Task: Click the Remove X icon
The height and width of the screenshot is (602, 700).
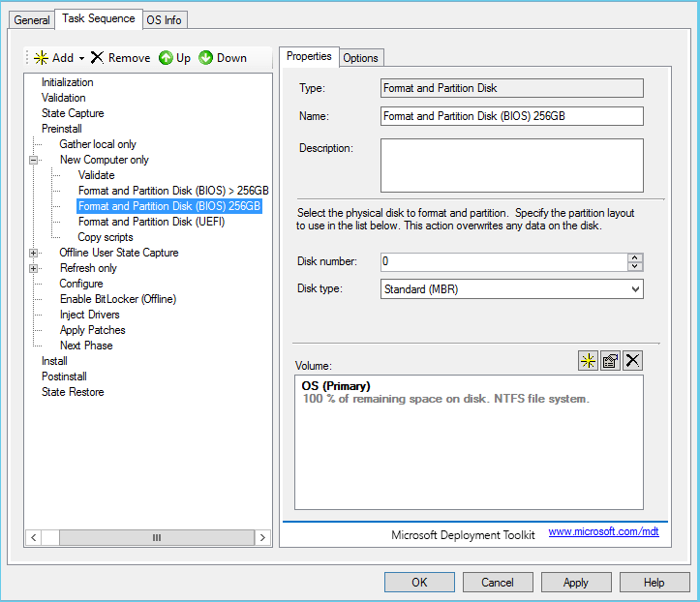Action: 97,57
